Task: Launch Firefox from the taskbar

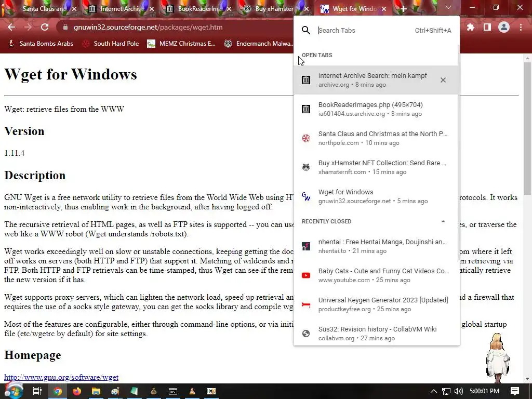Action: pyautogui.click(x=77, y=391)
